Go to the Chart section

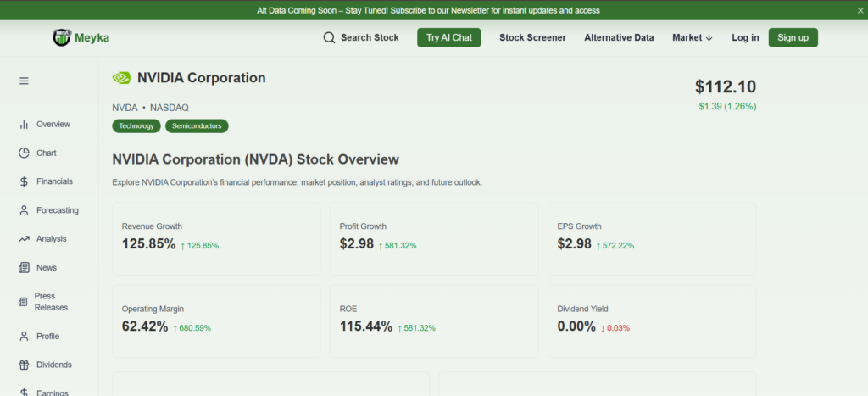tap(47, 153)
